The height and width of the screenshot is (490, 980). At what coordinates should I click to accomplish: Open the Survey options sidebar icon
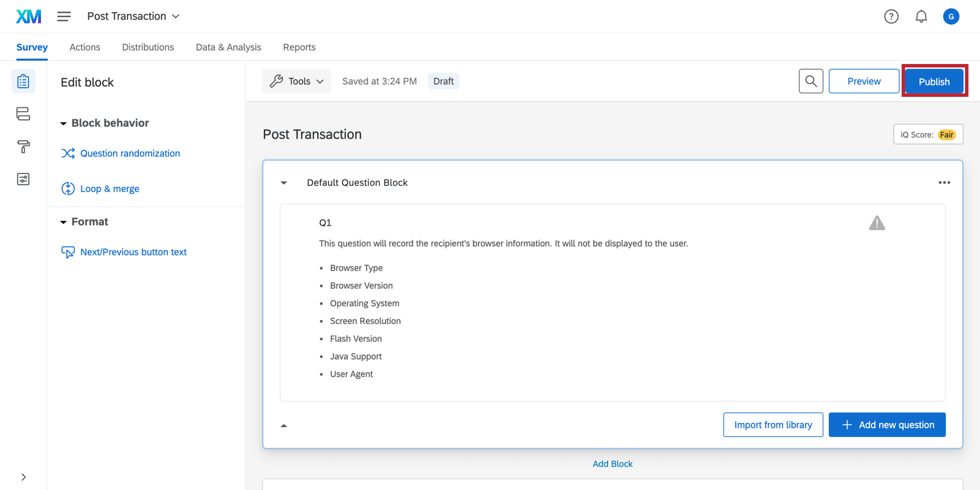[23, 179]
